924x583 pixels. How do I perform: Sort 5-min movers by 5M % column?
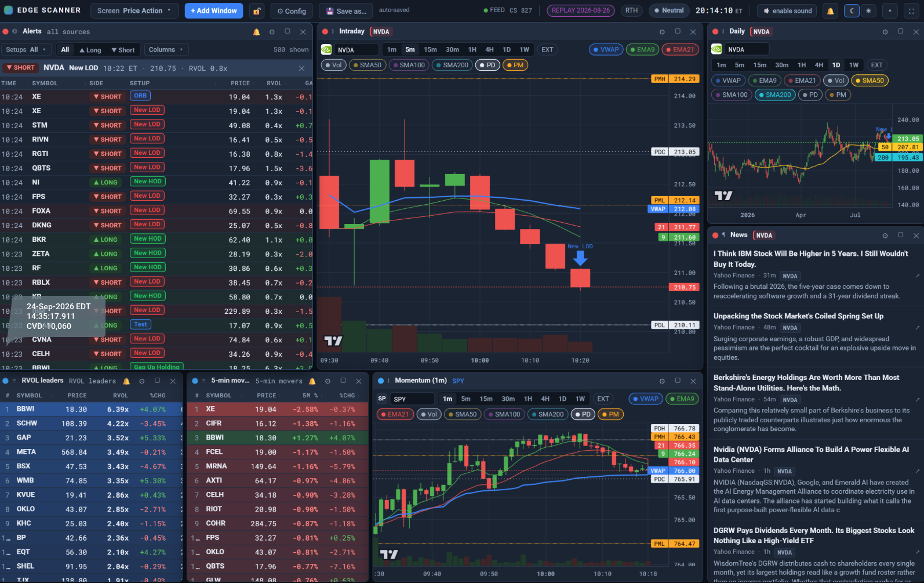click(x=310, y=396)
